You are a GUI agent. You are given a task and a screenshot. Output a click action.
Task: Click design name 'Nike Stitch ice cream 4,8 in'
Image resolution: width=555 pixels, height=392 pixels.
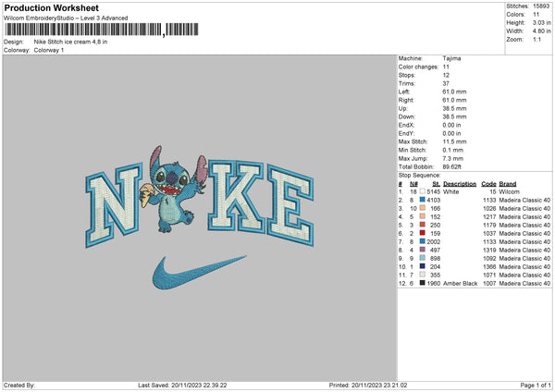[70, 42]
